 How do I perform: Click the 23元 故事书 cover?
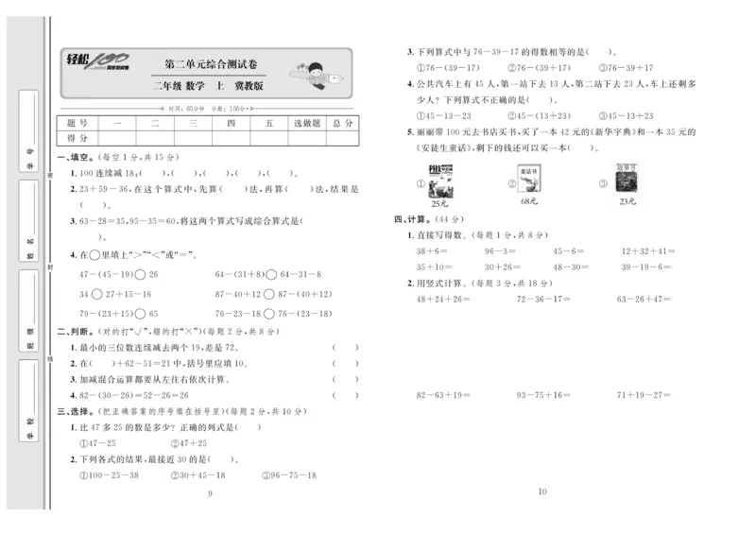click(626, 178)
